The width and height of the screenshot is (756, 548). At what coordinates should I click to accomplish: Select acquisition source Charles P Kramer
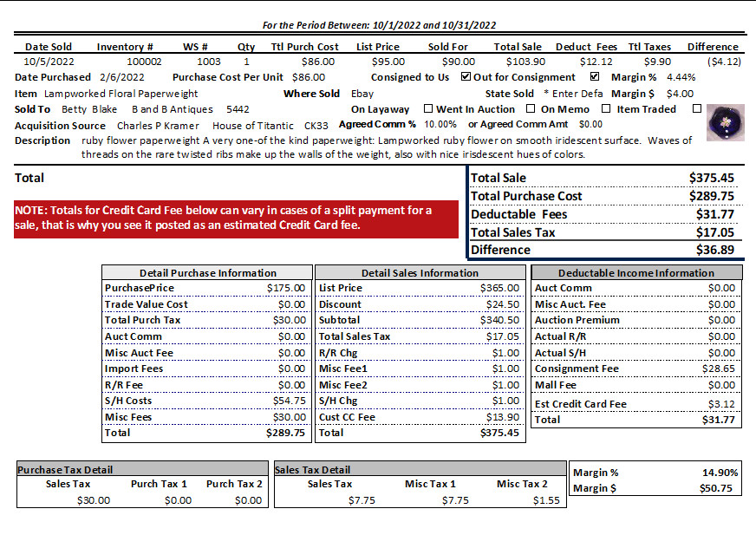click(158, 126)
